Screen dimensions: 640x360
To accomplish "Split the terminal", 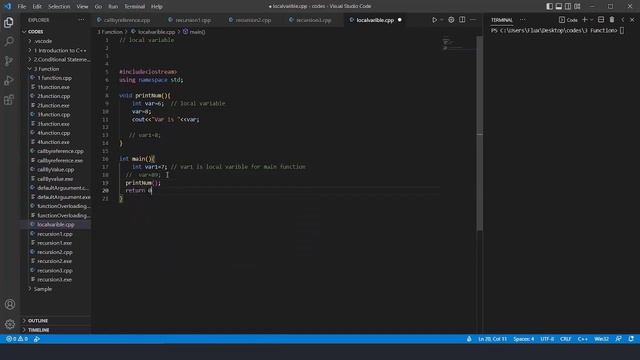I will click(x=601, y=20).
